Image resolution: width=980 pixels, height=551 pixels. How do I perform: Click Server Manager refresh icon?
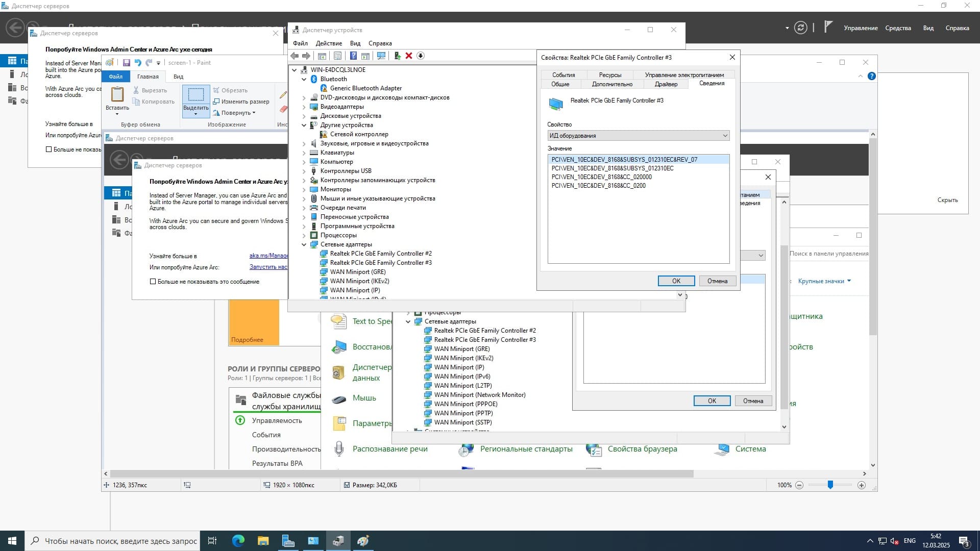801,28
